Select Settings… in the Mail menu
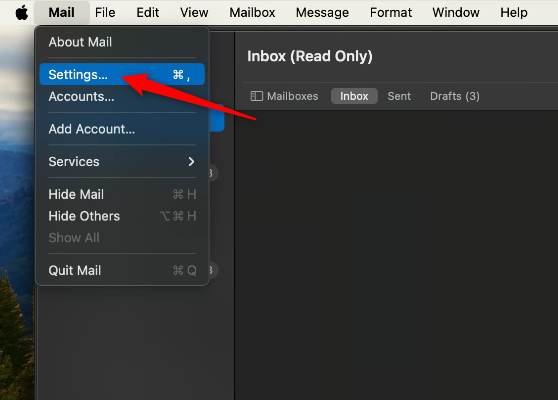The height and width of the screenshot is (400, 558). point(122,74)
